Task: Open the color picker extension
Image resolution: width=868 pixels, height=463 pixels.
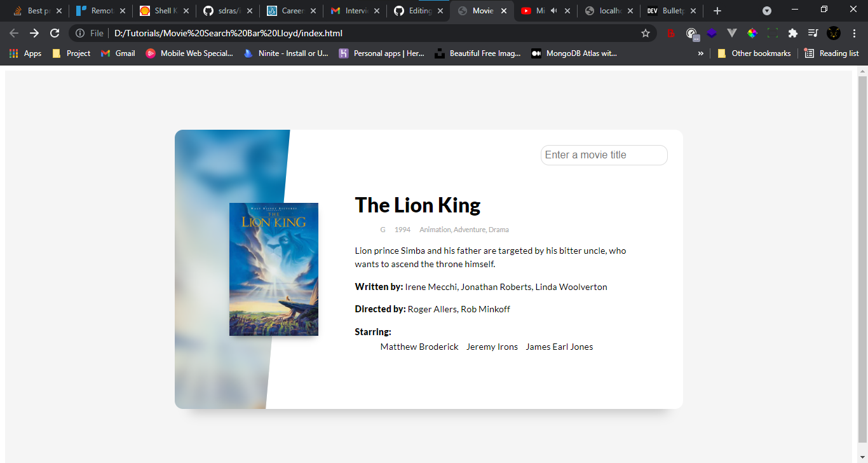Action: pos(752,34)
